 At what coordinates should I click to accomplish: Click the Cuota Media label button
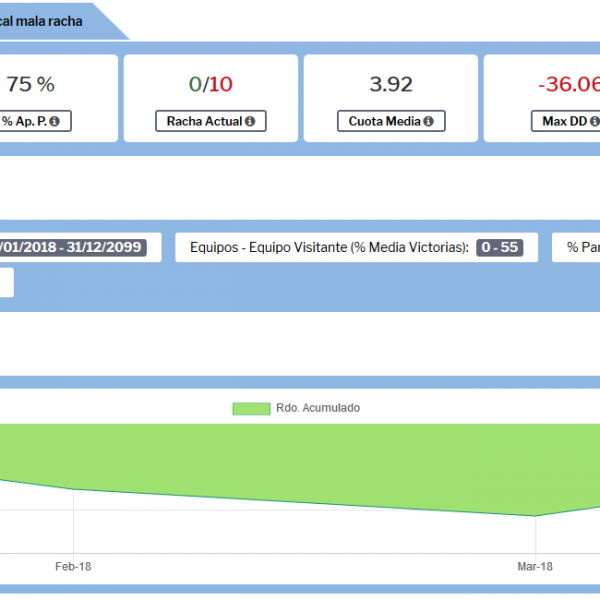click(x=382, y=121)
